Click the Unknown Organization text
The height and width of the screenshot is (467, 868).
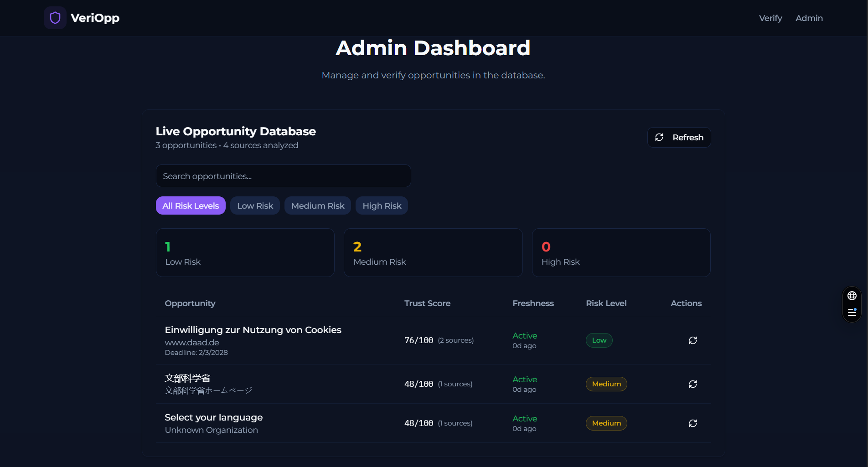click(x=212, y=430)
